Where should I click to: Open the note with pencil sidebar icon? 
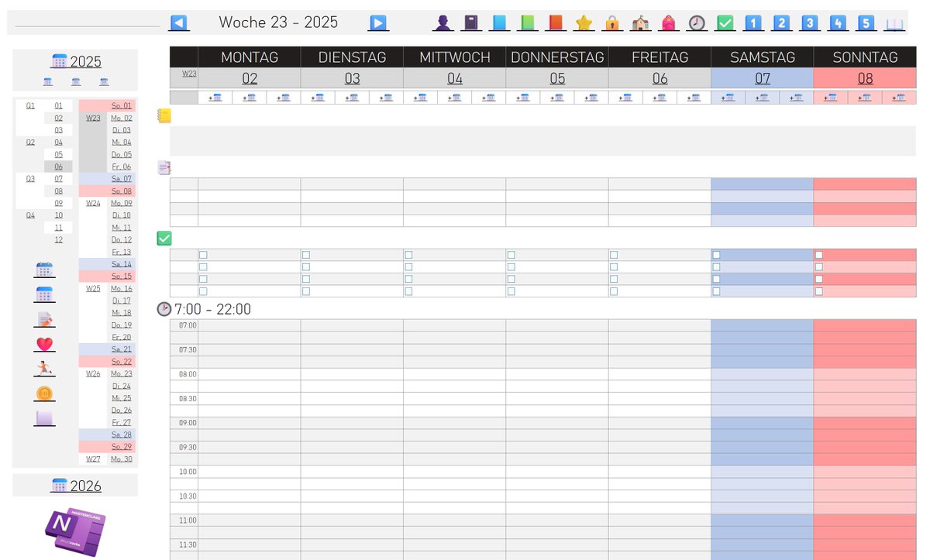pos(45,319)
